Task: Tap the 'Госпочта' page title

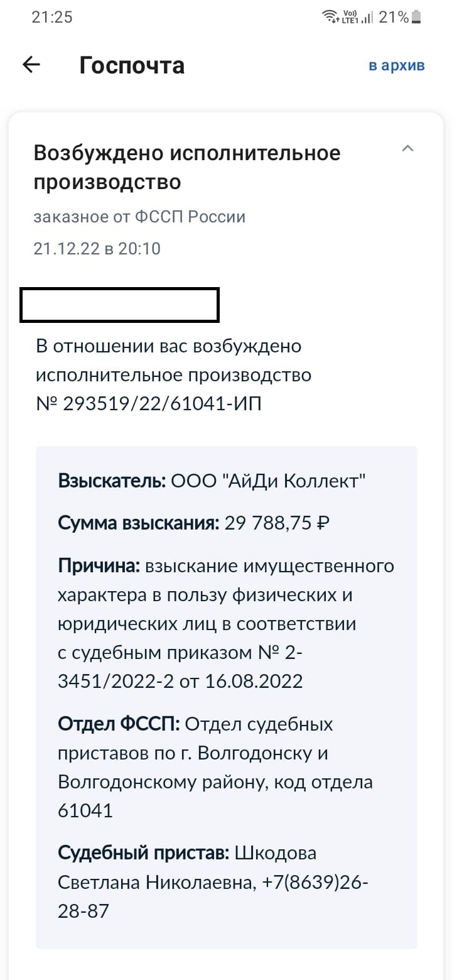Action: coord(132,65)
